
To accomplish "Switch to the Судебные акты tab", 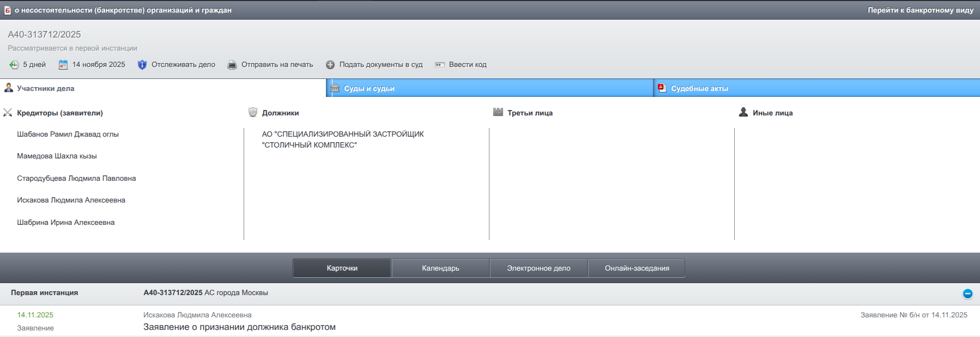I will tap(699, 88).
